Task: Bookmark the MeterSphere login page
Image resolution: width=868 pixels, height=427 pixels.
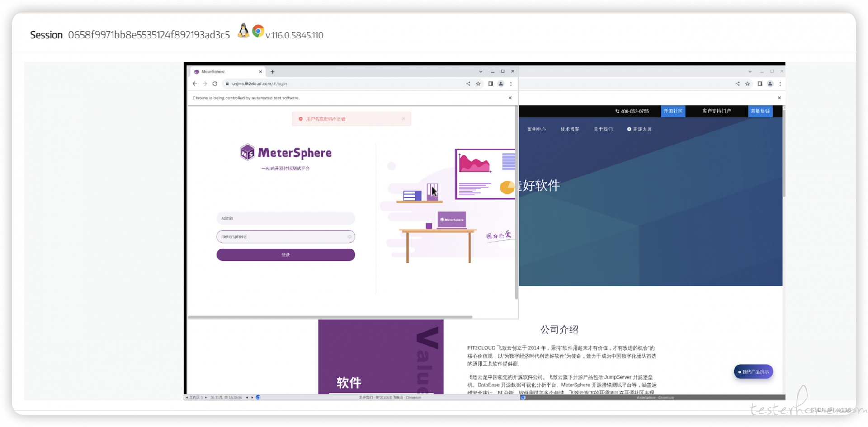Action: tap(478, 84)
